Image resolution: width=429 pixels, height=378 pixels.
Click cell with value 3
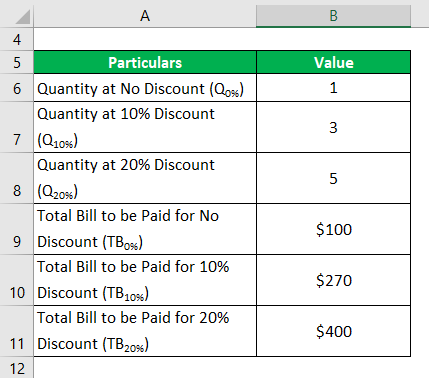333,127
